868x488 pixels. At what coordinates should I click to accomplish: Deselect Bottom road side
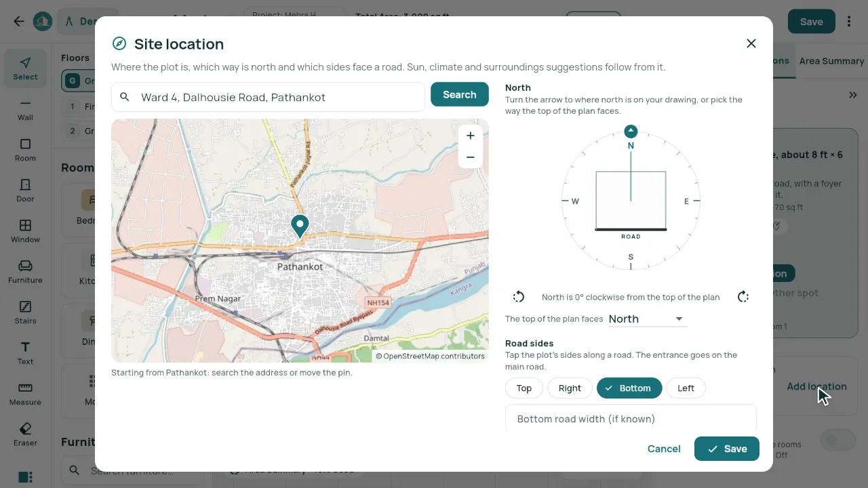[629, 388]
